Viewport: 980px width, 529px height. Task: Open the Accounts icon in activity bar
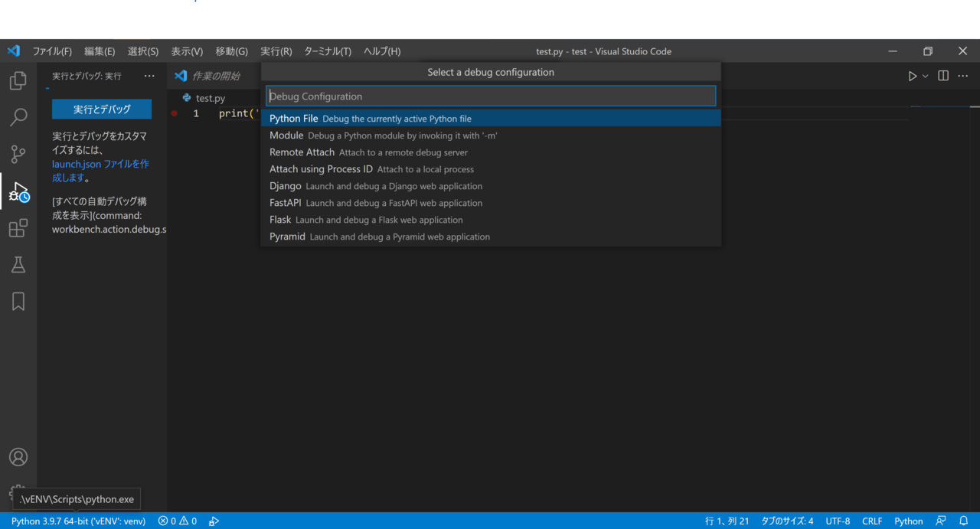pyautogui.click(x=18, y=457)
